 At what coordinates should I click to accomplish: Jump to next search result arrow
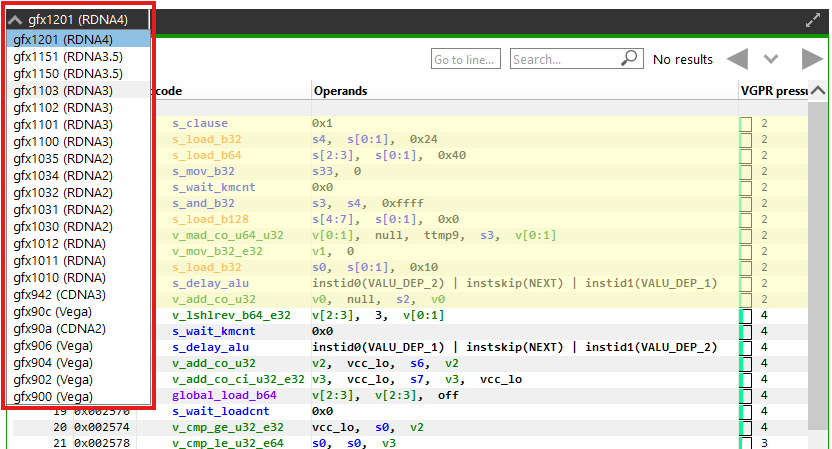812,59
